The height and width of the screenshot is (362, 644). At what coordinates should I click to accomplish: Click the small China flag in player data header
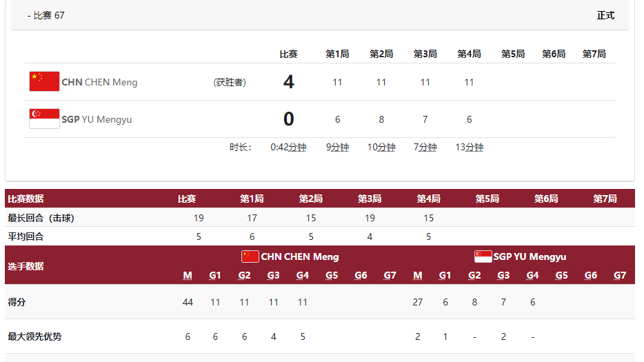pos(250,257)
